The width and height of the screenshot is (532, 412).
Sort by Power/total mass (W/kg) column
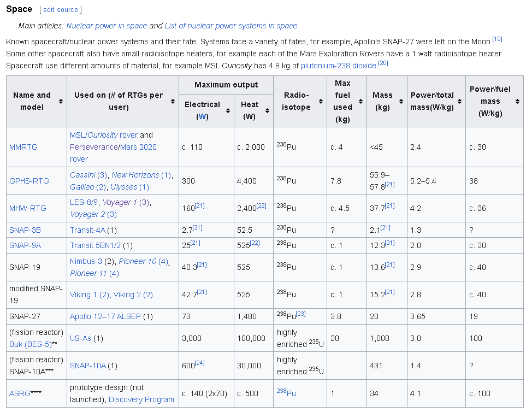pos(459,102)
